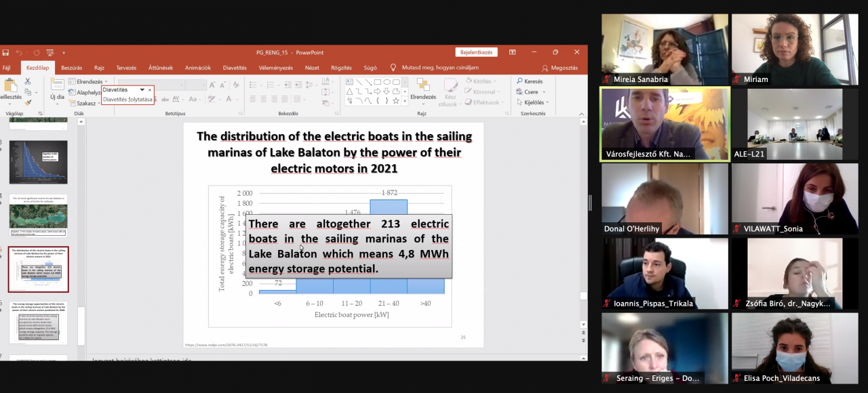The height and width of the screenshot is (393, 868).
Task: Open the Kész stílusok quick styles gallery
Action: pyautogui.click(x=450, y=92)
